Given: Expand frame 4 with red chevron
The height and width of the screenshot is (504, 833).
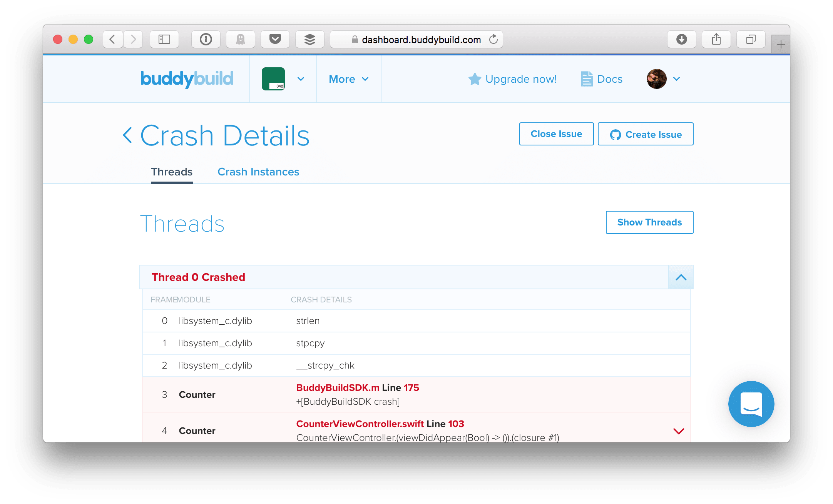Looking at the screenshot, I should pyautogui.click(x=679, y=431).
